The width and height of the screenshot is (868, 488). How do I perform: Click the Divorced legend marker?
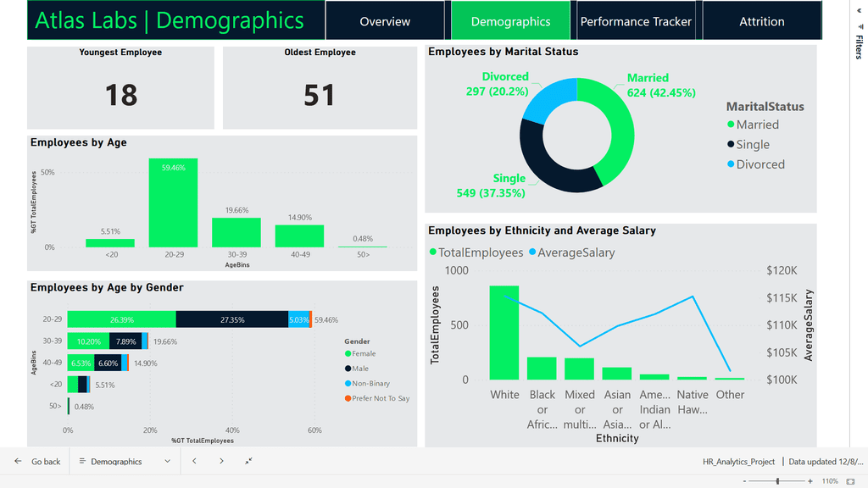[731, 164]
